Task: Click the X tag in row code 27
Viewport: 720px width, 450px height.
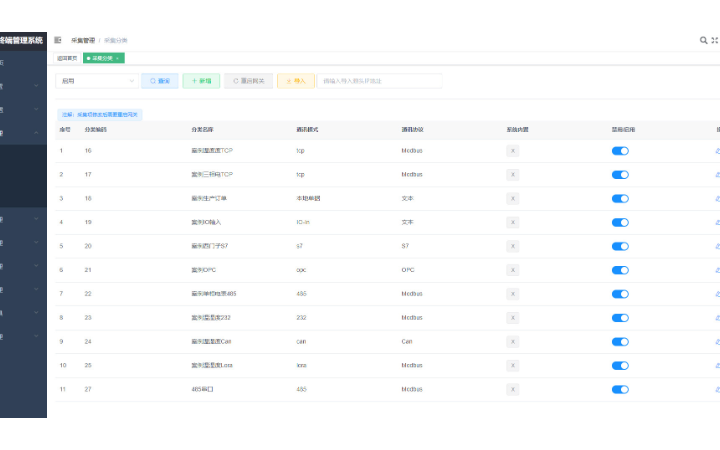Action: pos(512,389)
